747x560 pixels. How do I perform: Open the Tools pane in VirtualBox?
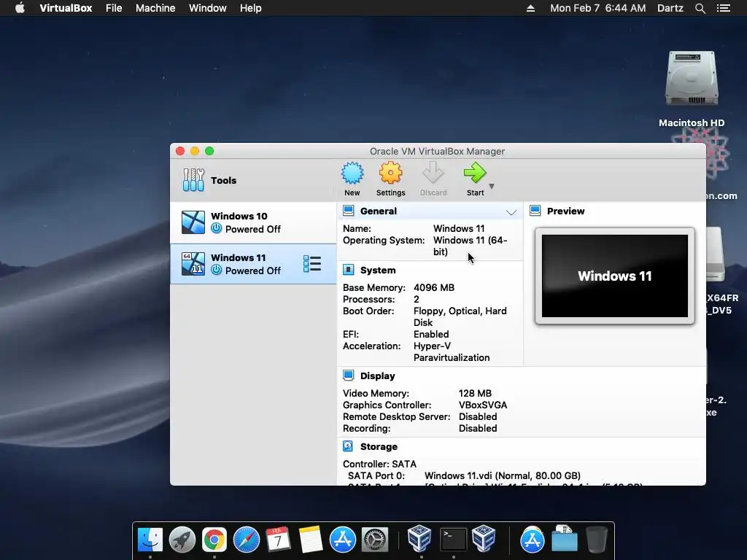pyautogui.click(x=253, y=180)
